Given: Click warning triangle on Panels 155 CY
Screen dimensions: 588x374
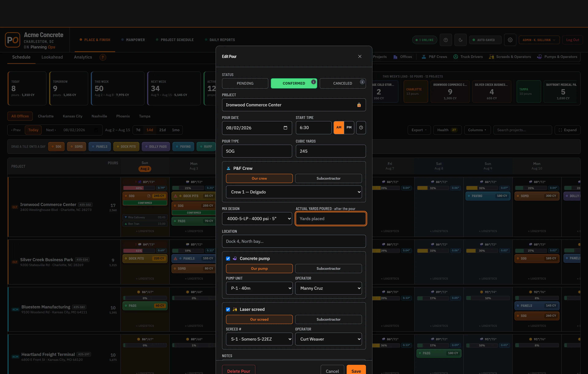Looking at the screenshot, I should (175, 259).
